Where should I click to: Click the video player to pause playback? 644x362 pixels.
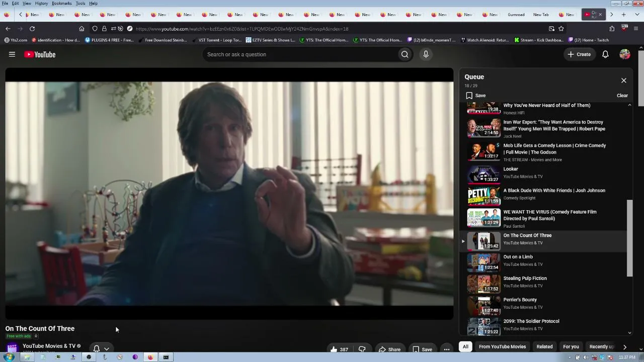click(x=229, y=194)
